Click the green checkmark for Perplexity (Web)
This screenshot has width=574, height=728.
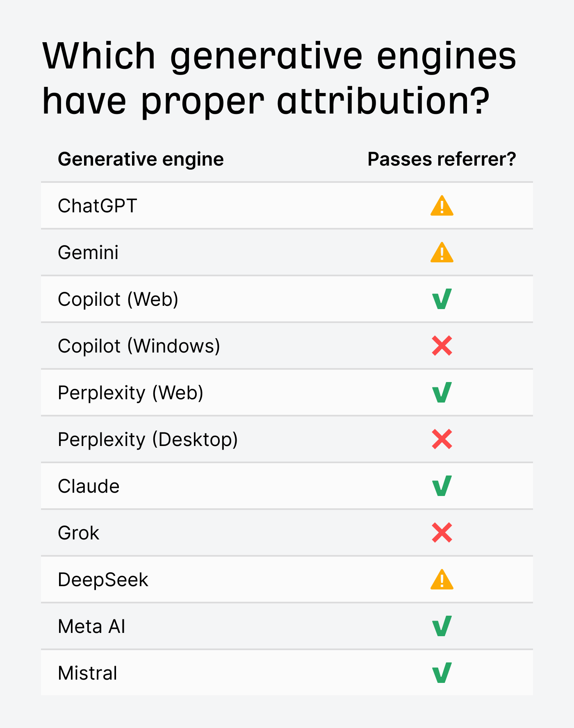tap(442, 393)
